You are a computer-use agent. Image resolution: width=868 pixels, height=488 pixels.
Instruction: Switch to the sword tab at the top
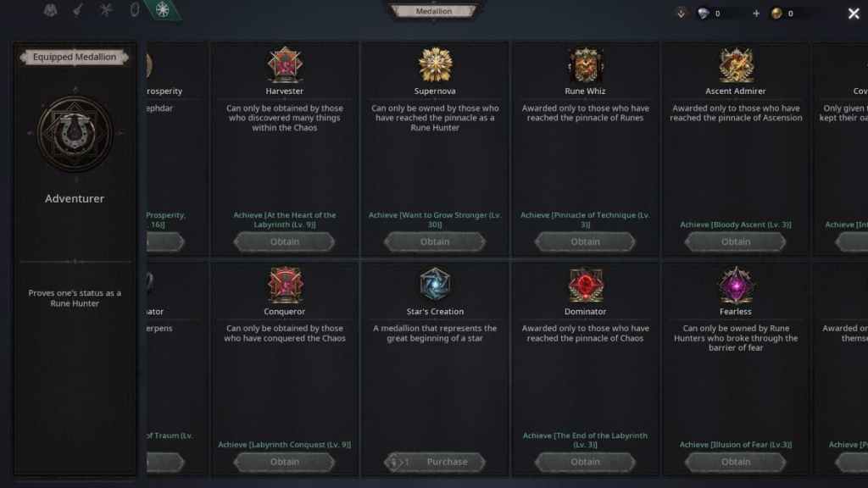[x=78, y=10]
